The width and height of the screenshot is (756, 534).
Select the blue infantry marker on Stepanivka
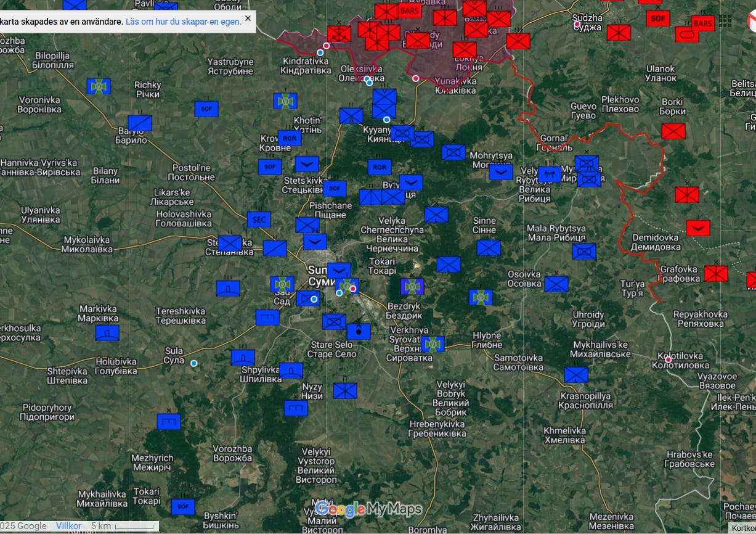[230, 244]
